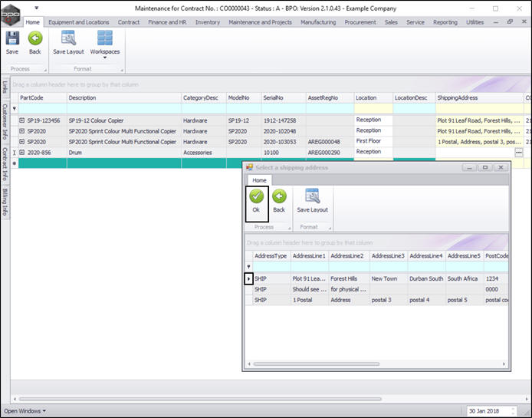This screenshot has height=418, width=532.
Task: Expand the 2020-856 Drum row
Action: (x=22, y=153)
